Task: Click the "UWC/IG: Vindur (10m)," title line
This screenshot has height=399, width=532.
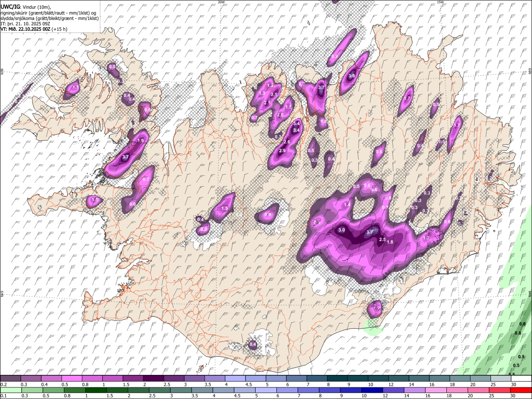Action: (x=25, y=7)
